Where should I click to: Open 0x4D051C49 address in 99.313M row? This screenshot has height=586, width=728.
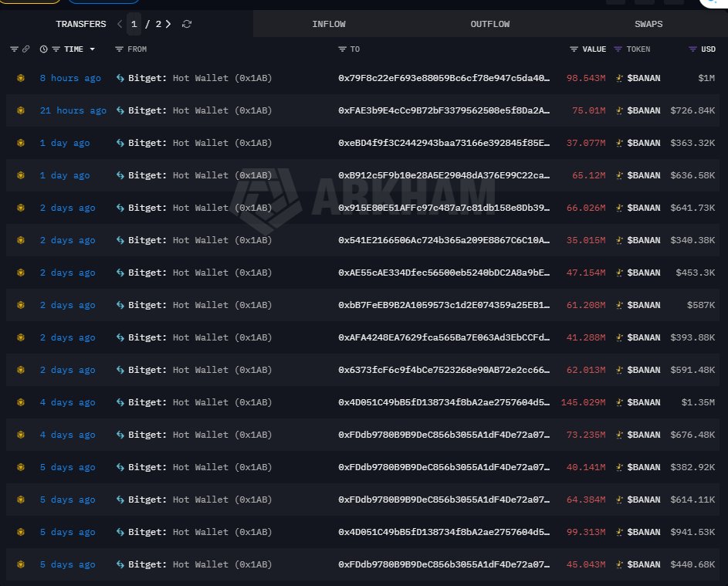pos(444,532)
